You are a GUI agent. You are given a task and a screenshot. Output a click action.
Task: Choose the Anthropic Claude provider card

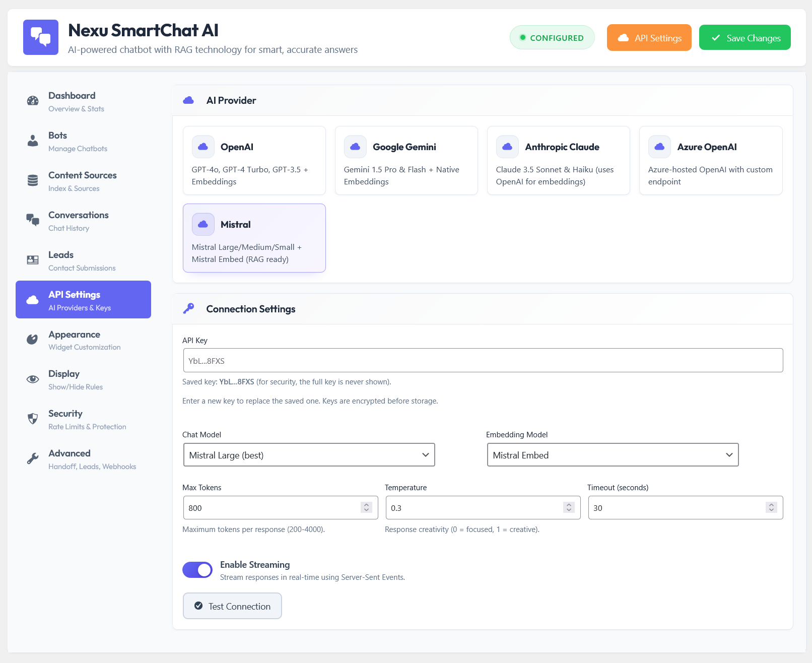[x=559, y=160]
